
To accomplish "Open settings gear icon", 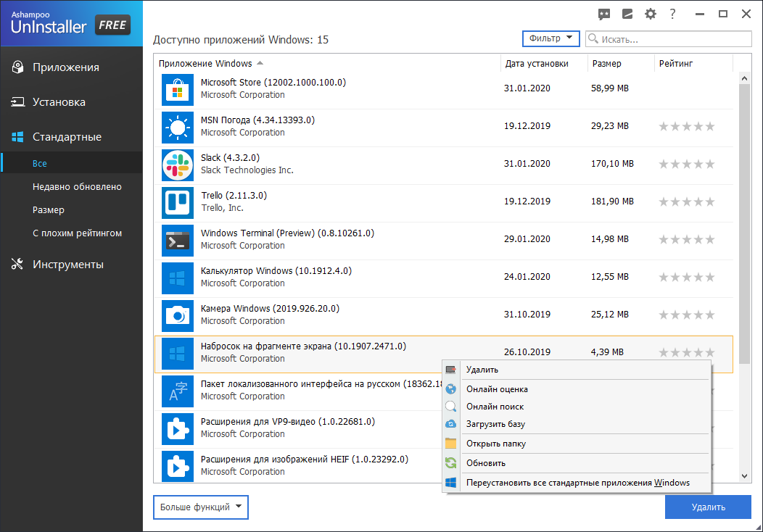I will point(650,14).
